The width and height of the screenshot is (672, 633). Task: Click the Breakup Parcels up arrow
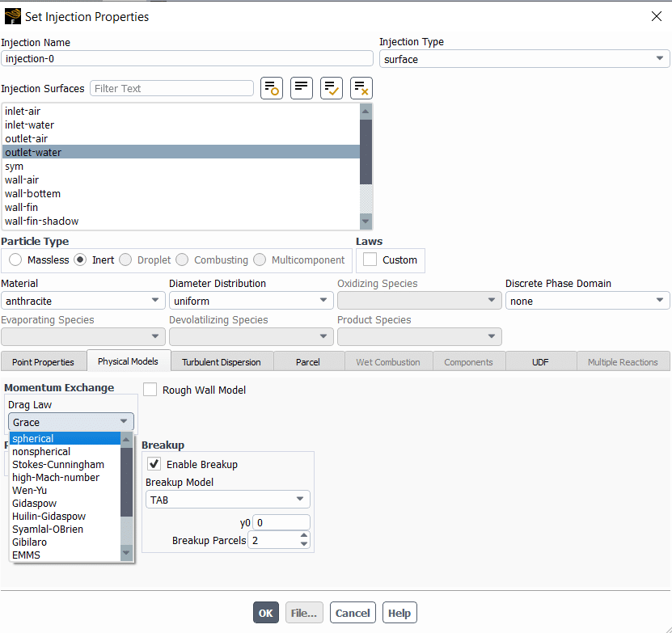point(304,536)
